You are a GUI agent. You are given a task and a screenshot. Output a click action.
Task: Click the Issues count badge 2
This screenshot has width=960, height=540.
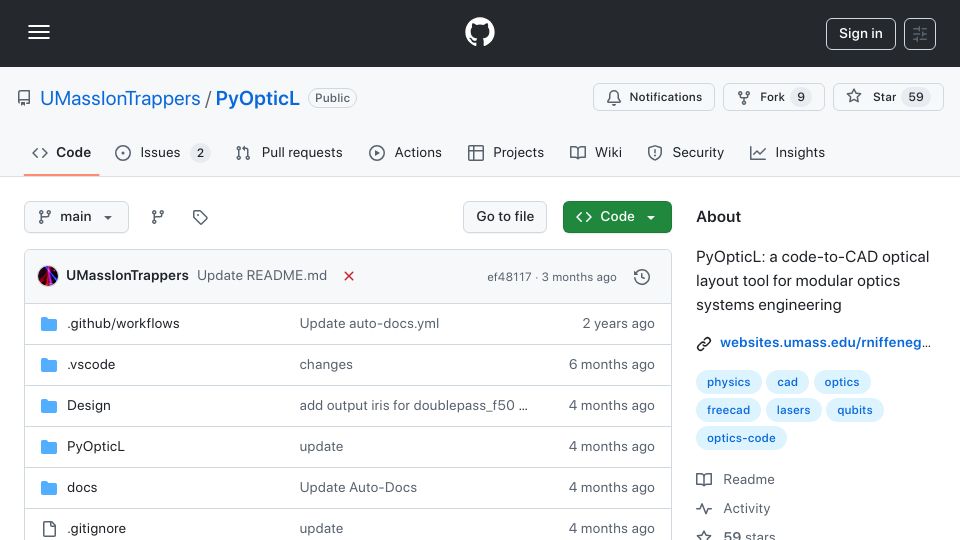point(200,152)
